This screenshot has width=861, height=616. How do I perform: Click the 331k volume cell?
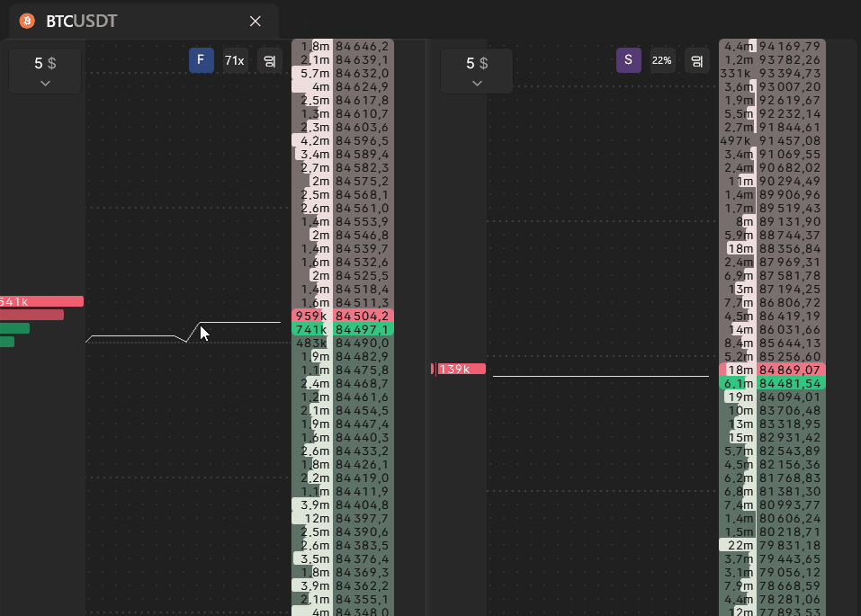tap(738, 73)
